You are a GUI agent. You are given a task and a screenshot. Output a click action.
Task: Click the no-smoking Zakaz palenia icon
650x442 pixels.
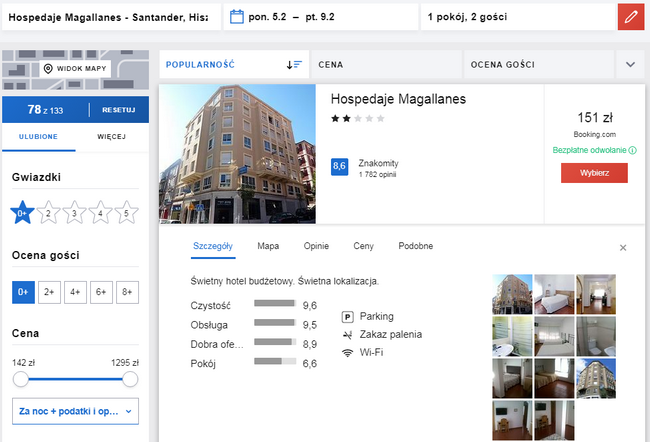347,335
